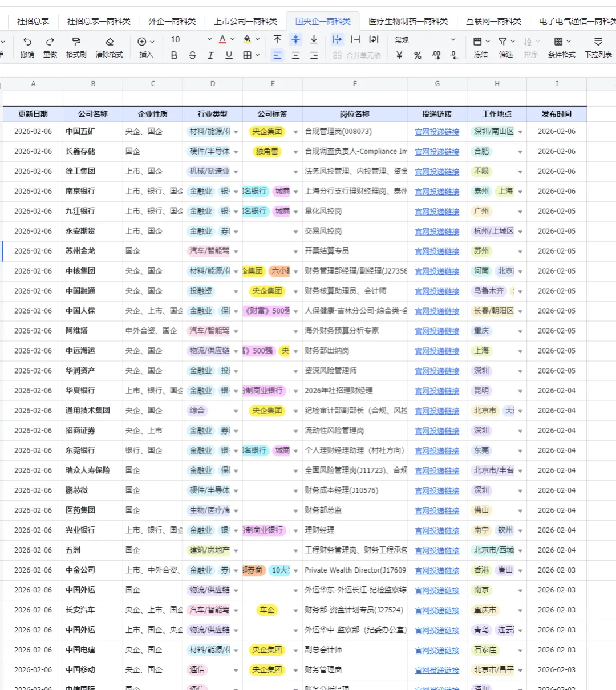Open 官网投递链接 for 招商证券

tap(437, 431)
